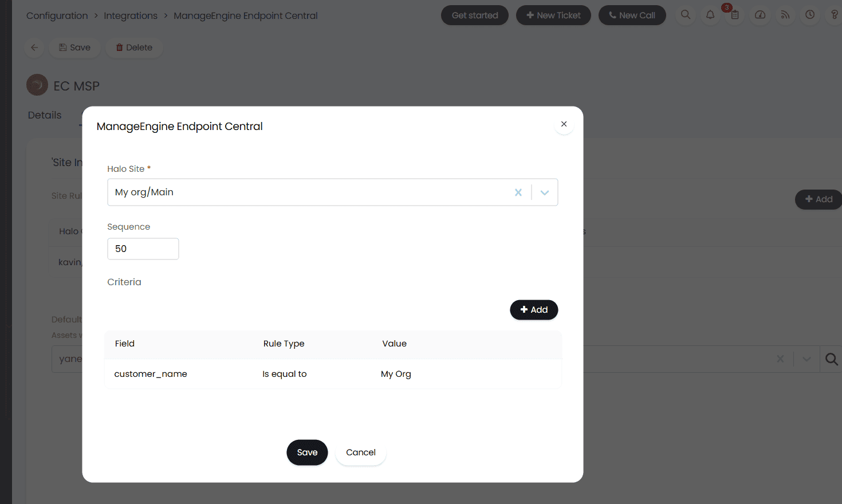Image resolution: width=842 pixels, height=504 pixels.
Task: Switch to the Details tab
Action: tap(45, 115)
